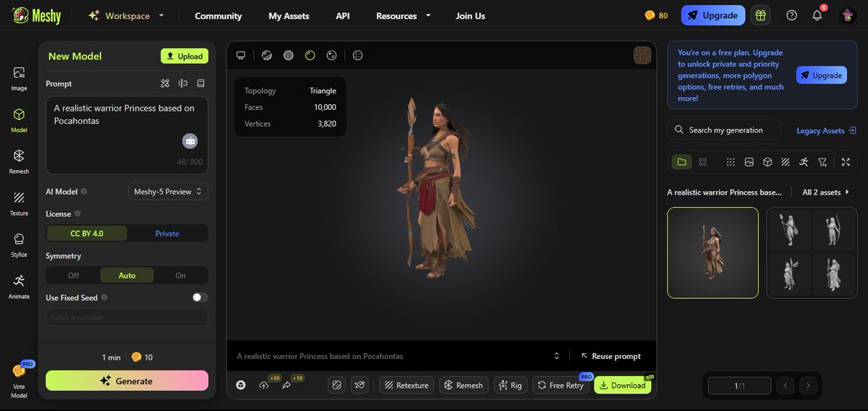Switch the asset list to folder view
The image size is (868, 411).
point(681,161)
